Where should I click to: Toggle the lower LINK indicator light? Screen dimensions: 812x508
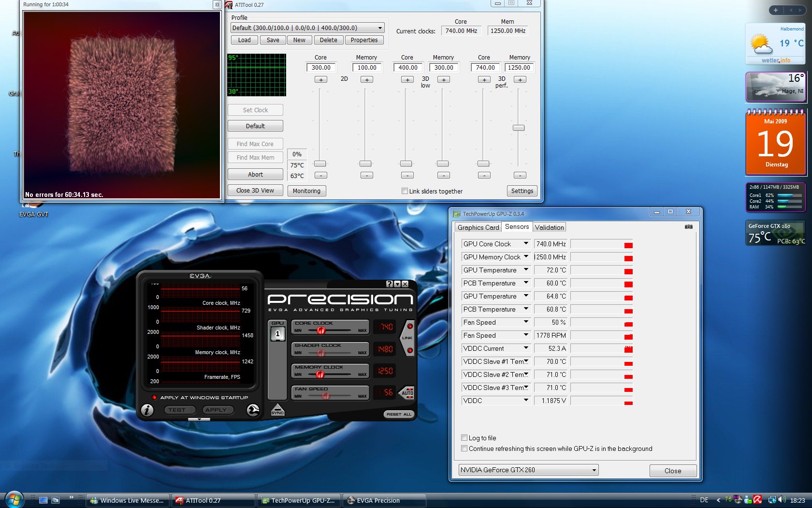tap(410, 350)
